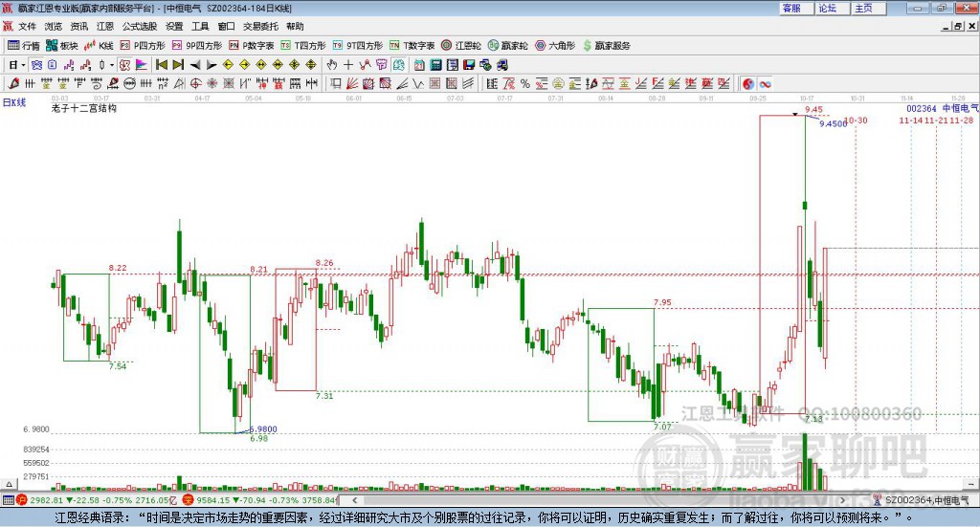Select the hand pan tool
The image size is (980, 527).
pyautogui.click(x=332, y=65)
